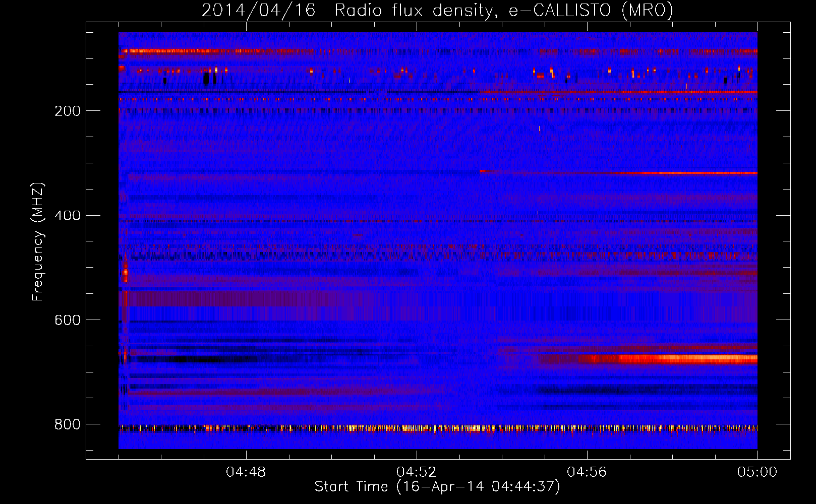
Task: Click the 04:48 time tick label
Action: pyautogui.click(x=246, y=472)
